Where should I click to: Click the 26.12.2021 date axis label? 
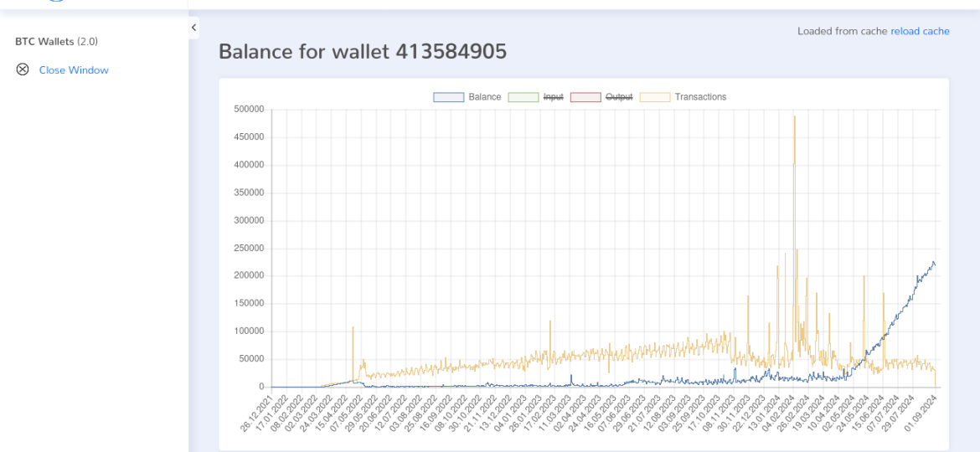[x=256, y=413]
